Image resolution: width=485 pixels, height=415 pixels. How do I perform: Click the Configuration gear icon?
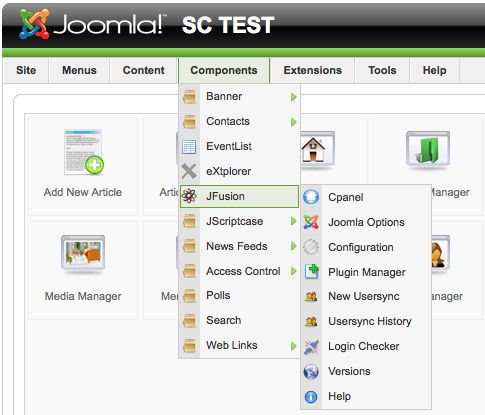click(311, 247)
